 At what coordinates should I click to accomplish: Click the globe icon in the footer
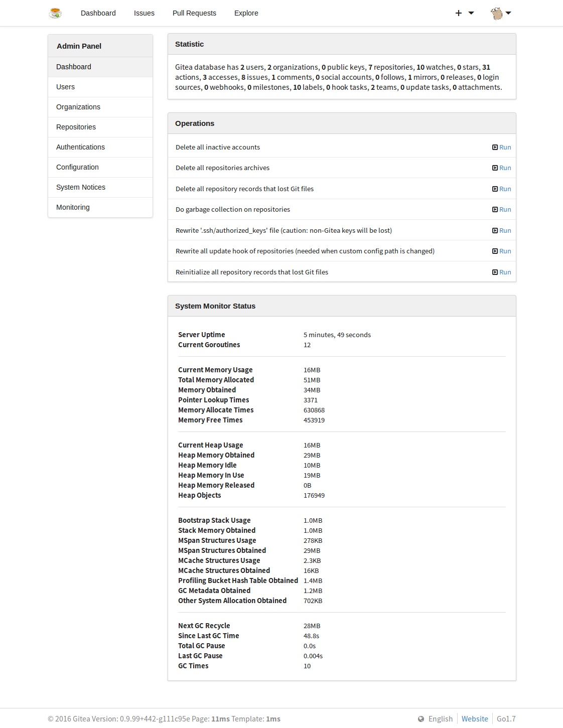pyautogui.click(x=420, y=718)
